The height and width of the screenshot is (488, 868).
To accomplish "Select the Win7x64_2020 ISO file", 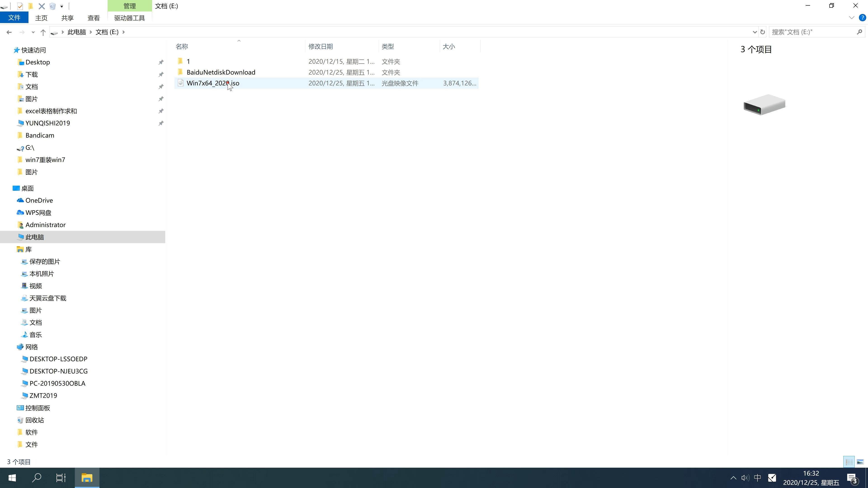I will point(213,83).
